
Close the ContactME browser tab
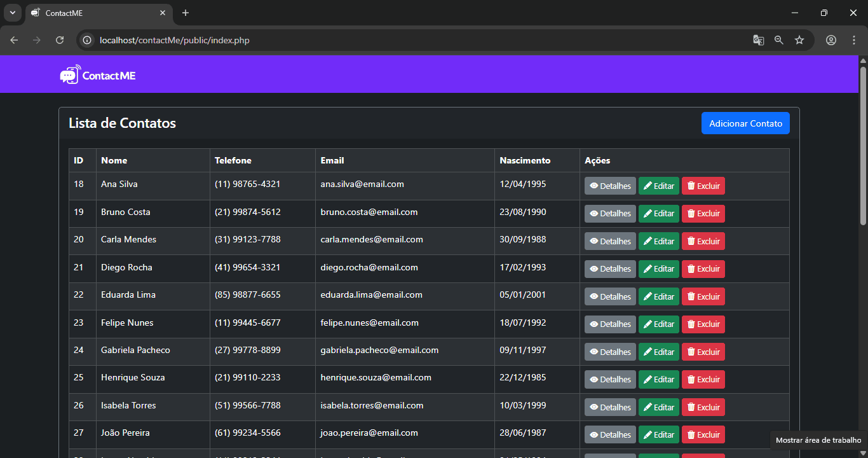tap(163, 13)
